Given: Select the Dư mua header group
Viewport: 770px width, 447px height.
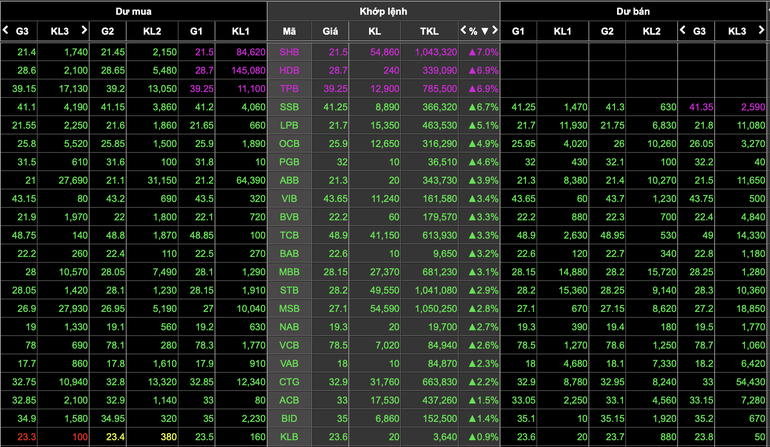Looking at the screenshot, I should click(134, 11).
